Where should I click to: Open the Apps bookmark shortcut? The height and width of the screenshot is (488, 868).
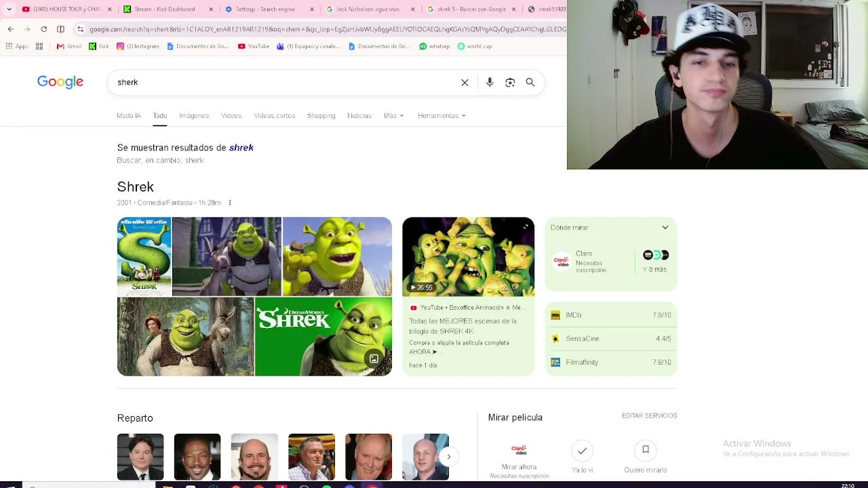[x=17, y=46]
